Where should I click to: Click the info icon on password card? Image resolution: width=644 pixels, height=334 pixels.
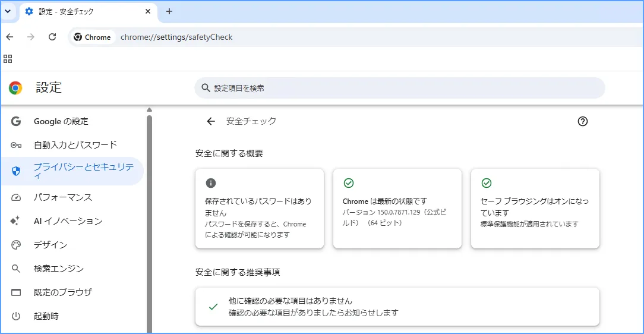(x=211, y=183)
